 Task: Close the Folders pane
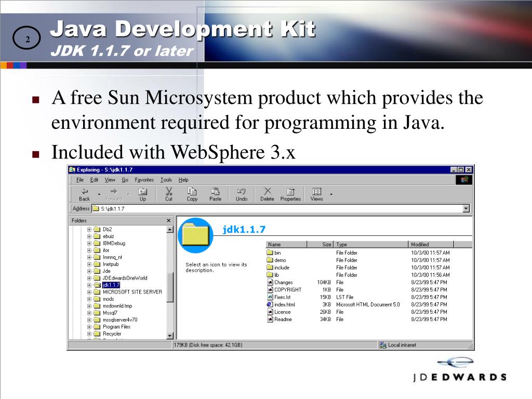[x=169, y=220]
